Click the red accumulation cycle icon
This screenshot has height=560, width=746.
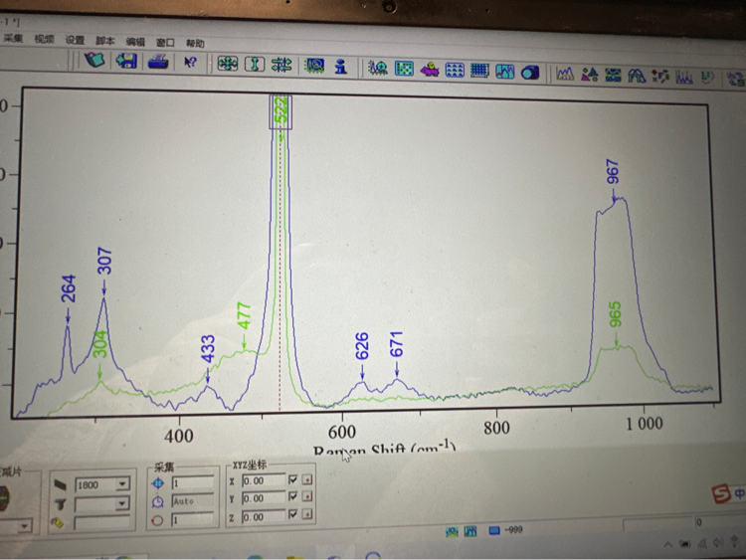tap(157, 520)
